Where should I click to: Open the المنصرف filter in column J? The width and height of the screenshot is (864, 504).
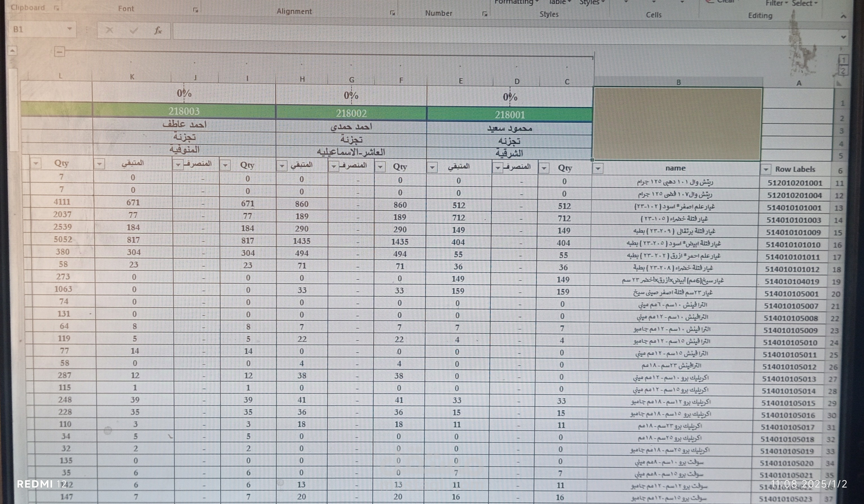(x=178, y=165)
